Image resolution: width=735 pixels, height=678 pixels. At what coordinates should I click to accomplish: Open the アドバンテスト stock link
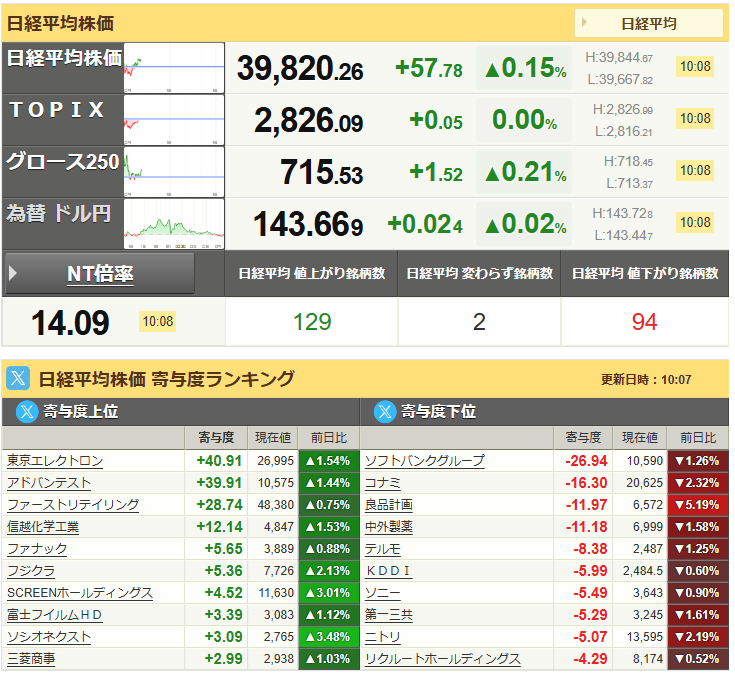[49, 483]
